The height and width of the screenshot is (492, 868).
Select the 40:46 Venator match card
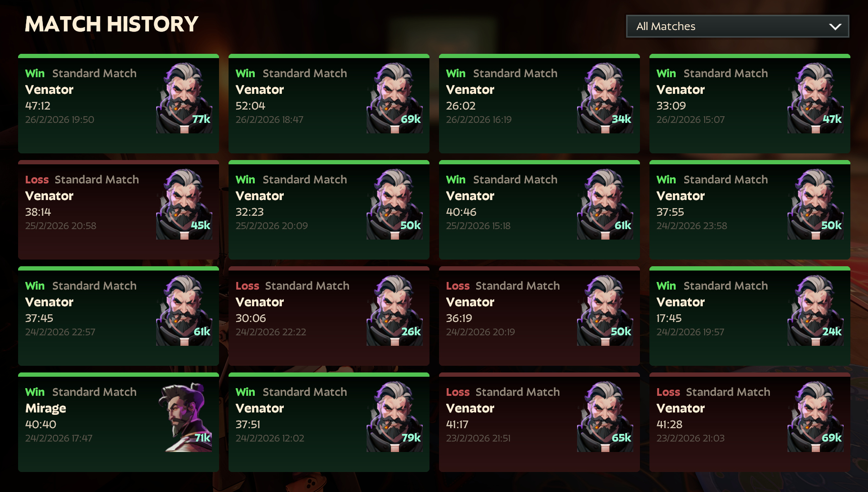click(x=539, y=210)
